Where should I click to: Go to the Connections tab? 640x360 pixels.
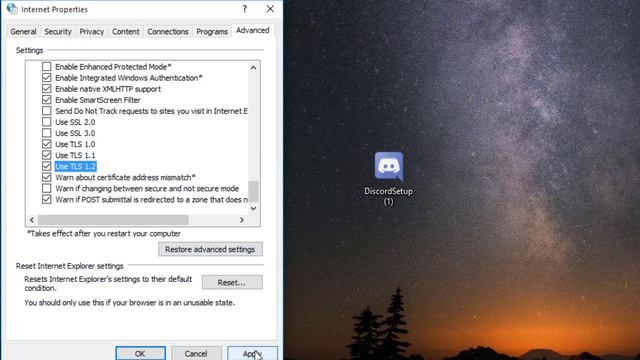click(168, 31)
